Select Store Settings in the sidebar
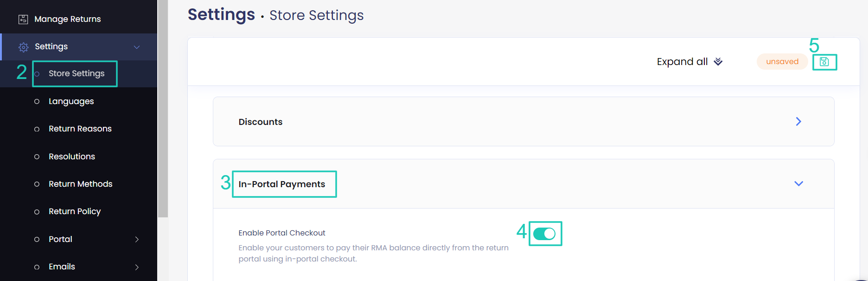The image size is (868, 281). click(x=77, y=73)
